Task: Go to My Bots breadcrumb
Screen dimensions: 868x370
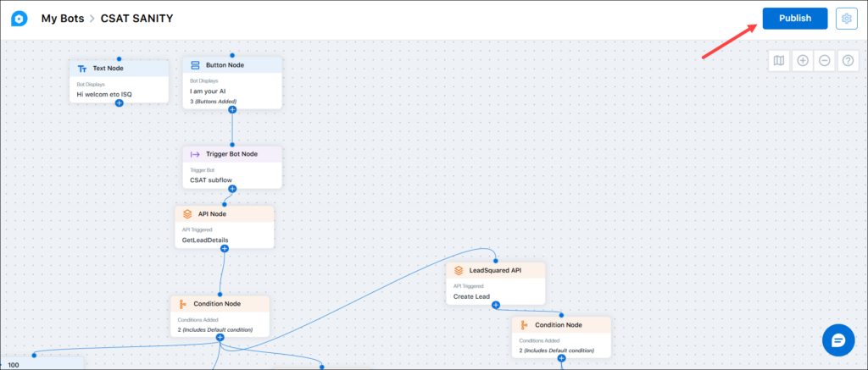Action: [63, 19]
